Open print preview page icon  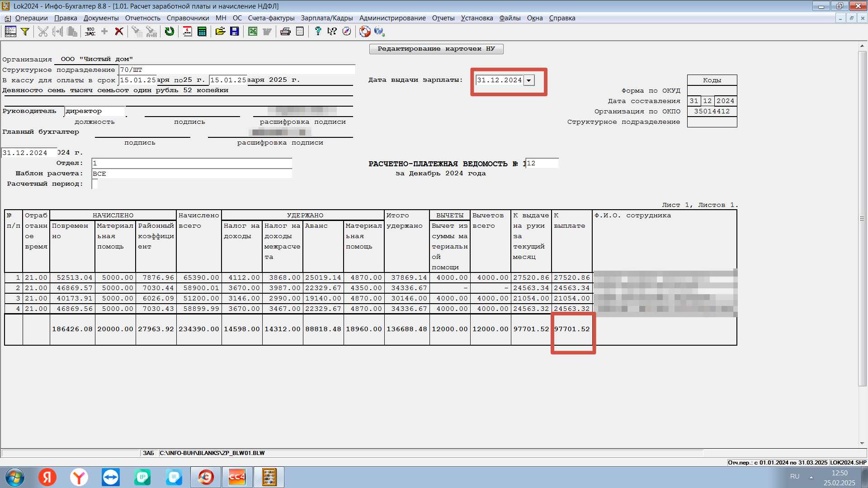(300, 31)
